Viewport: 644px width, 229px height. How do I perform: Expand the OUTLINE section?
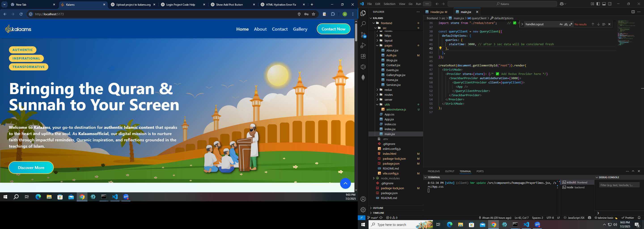[371, 208]
